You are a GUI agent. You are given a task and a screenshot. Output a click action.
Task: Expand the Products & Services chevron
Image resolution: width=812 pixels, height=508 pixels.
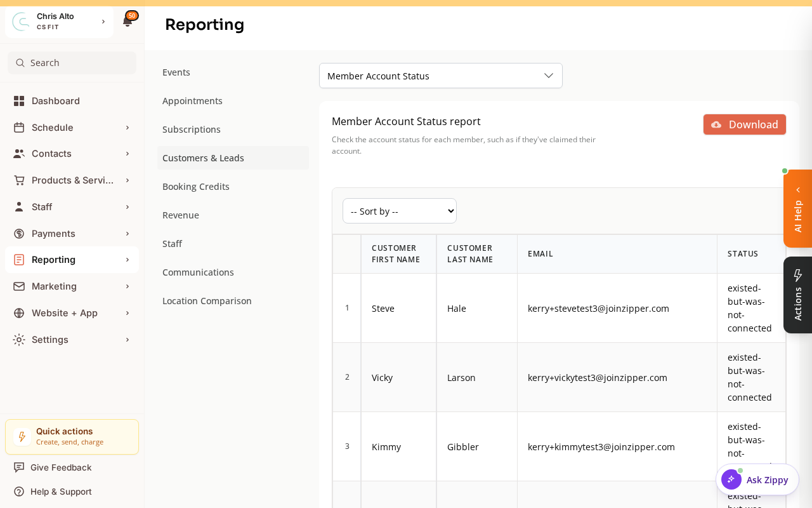point(128,180)
